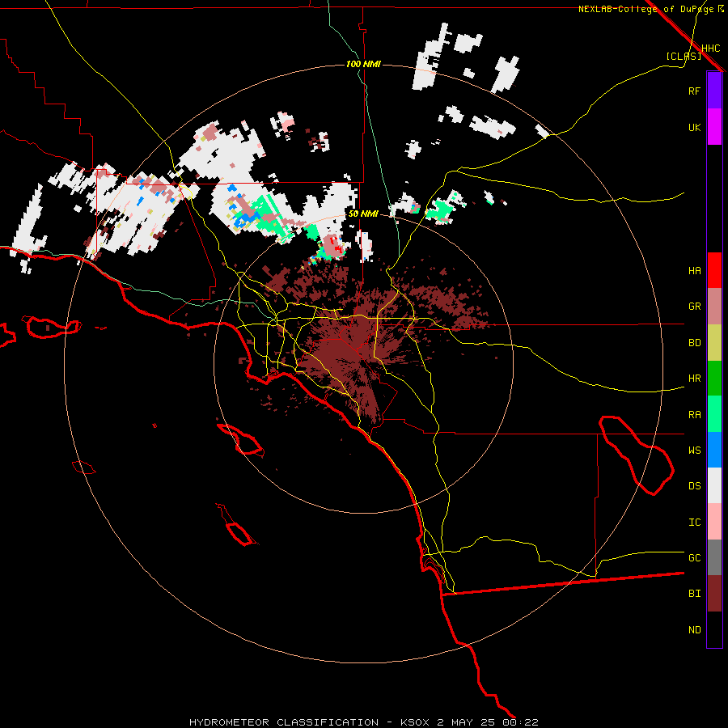Click the HR legend label
The height and width of the screenshot is (728, 728).
[694, 379]
